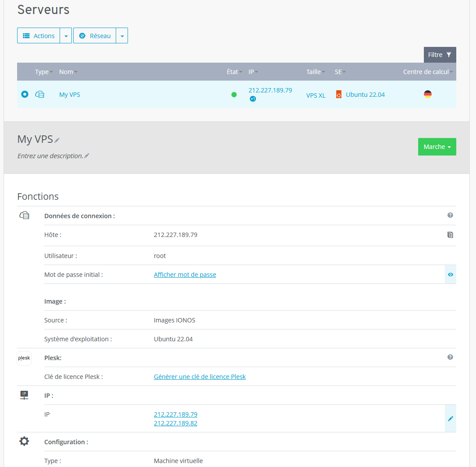Click the Entrez une description placeholder

[x=50, y=156]
